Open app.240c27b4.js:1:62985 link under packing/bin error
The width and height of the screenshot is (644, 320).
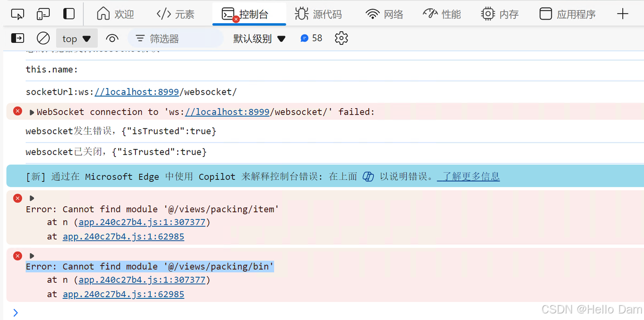click(123, 294)
